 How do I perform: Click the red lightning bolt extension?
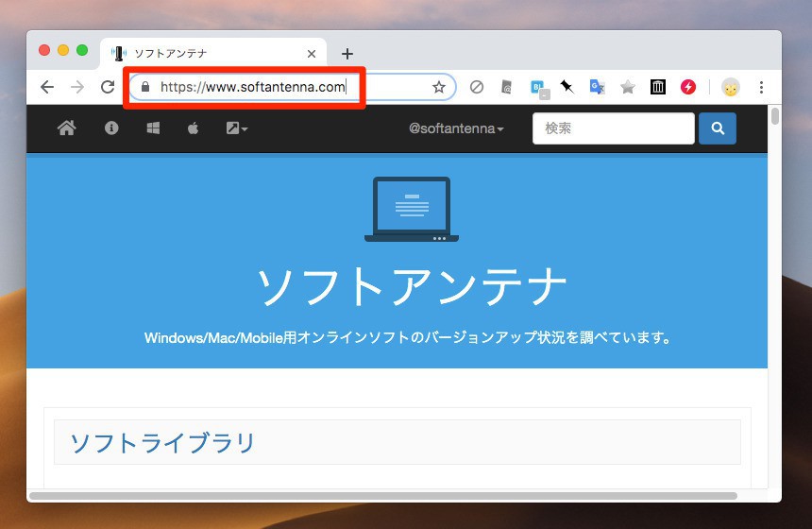(x=688, y=87)
